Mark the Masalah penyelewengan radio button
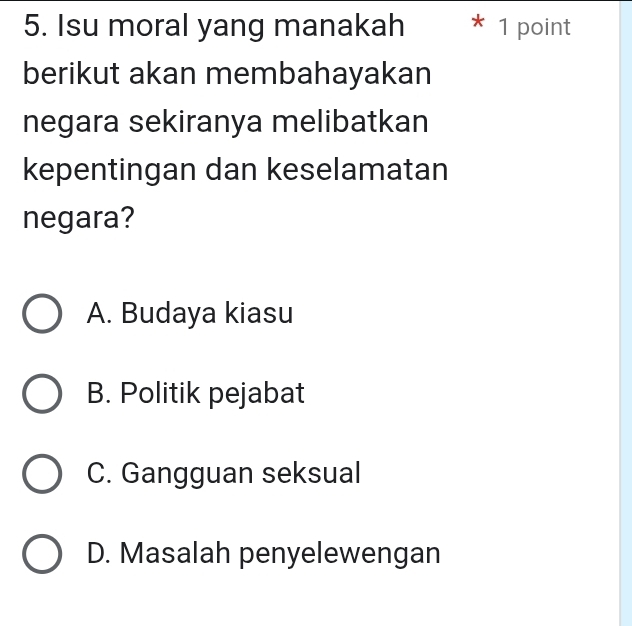Screen dimensions: 632x626 41,554
